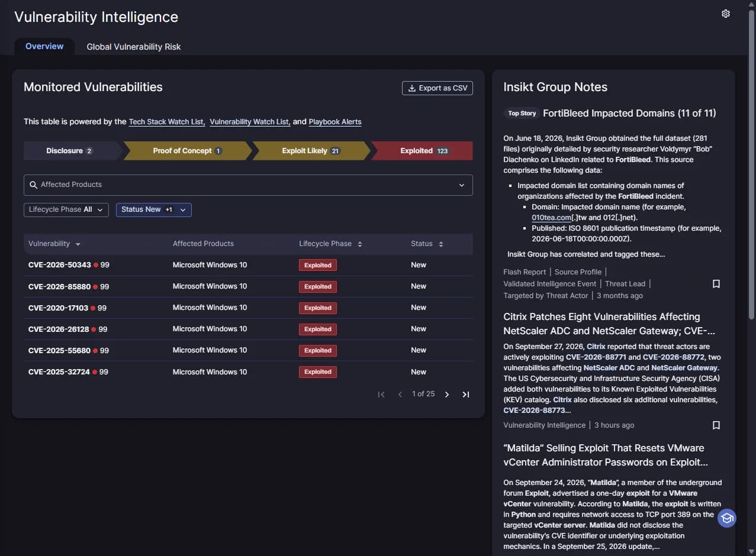Click the NetScaler Gateway link in Citrix note
The image size is (756, 556).
coord(684,368)
